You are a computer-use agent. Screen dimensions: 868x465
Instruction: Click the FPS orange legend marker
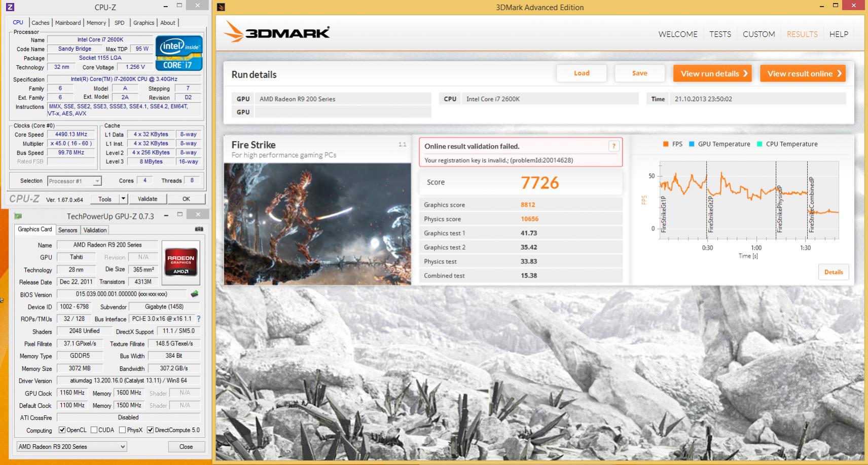tap(665, 144)
